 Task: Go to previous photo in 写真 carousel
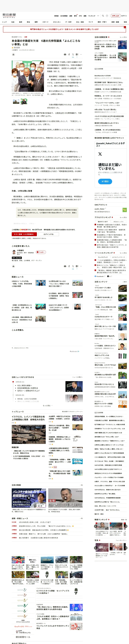[96, 548]
